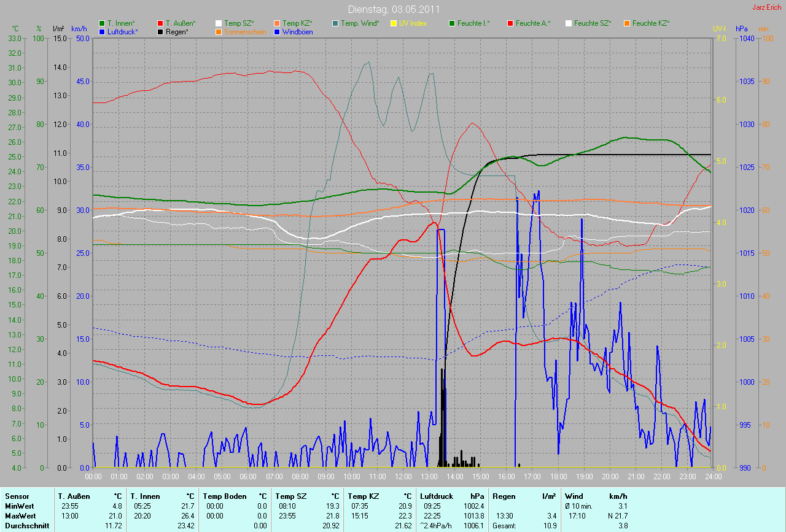Click the 'Durchschnitt' row label
Image resolution: width=786 pixels, height=532 pixels.
tap(26, 526)
